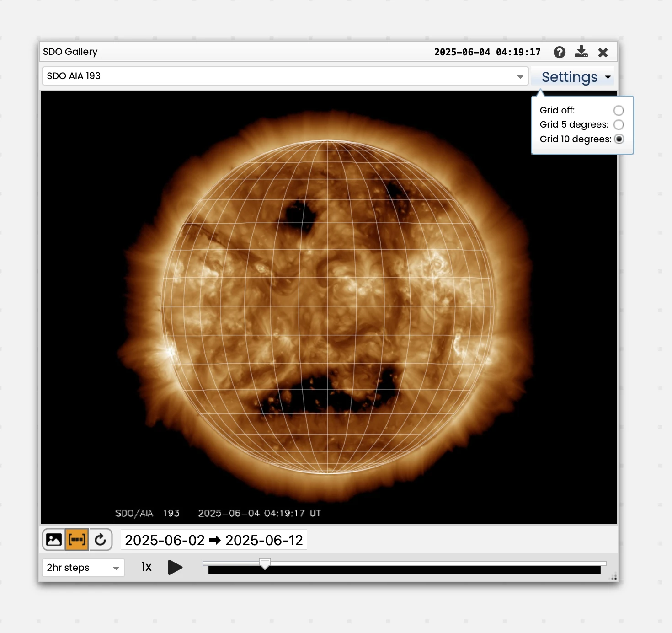Click the timeline slider handle

click(265, 563)
